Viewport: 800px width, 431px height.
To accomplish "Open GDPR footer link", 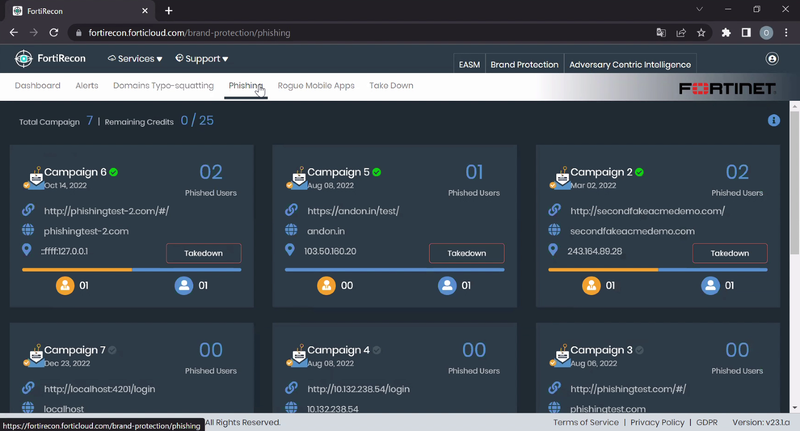I will tap(707, 422).
